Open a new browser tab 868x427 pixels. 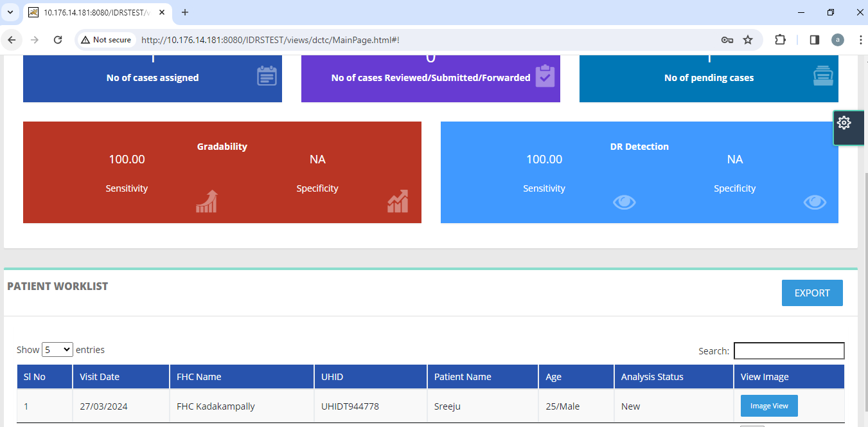pos(185,12)
